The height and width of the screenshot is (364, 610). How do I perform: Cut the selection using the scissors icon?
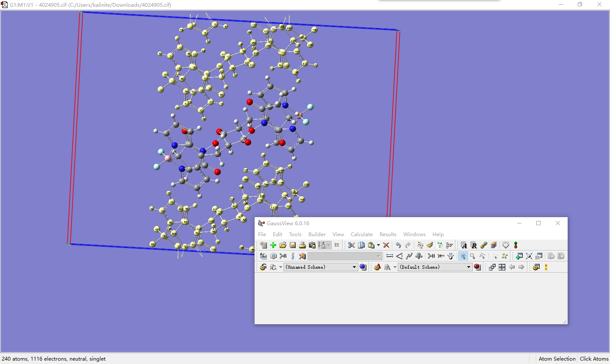352,245
